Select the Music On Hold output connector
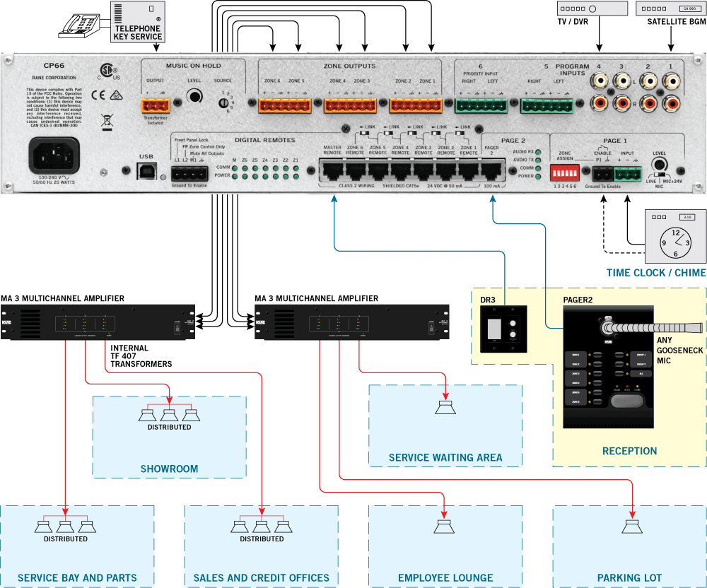The height and width of the screenshot is (588, 707). [x=156, y=106]
